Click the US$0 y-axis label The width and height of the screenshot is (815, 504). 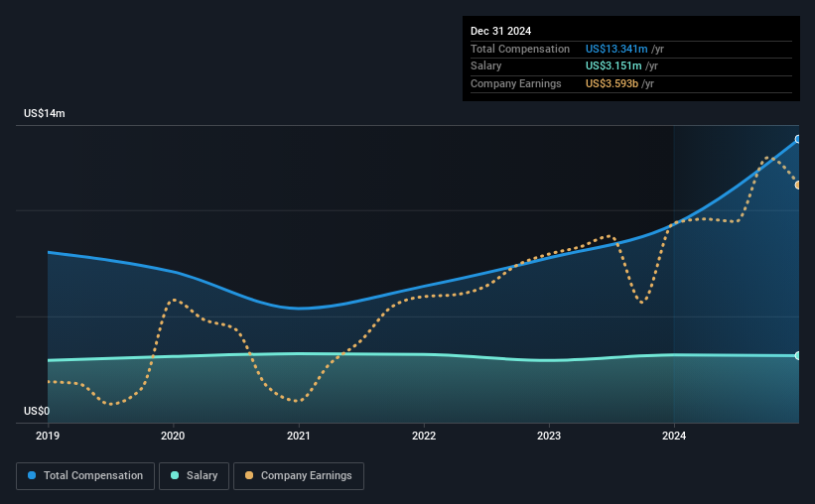click(x=37, y=411)
